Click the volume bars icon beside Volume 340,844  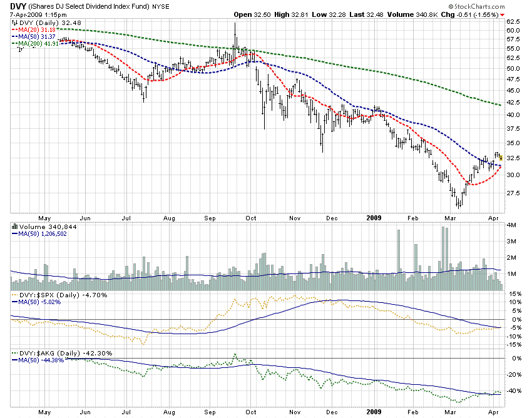(14, 227)
